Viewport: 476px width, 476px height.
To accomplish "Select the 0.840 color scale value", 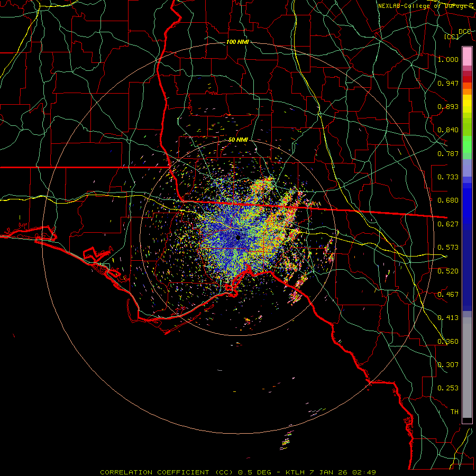I will (x=448, y=130).
